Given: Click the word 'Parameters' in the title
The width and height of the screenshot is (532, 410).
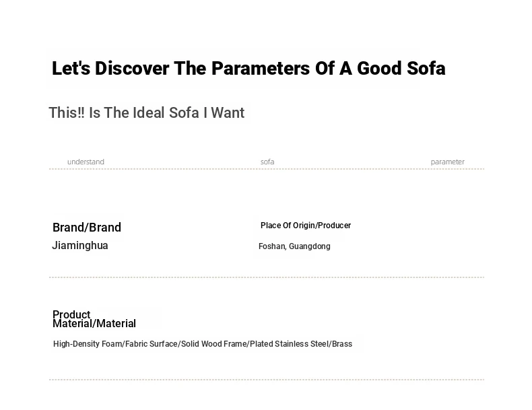Looking at the screenshot, I should (x=261, y=68).
